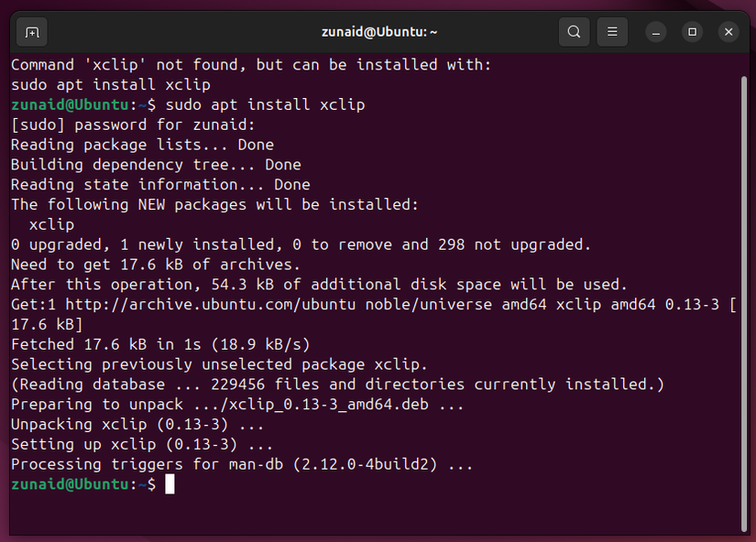Click the empty area below the prompt
The image size is (756, 542).
367,517
